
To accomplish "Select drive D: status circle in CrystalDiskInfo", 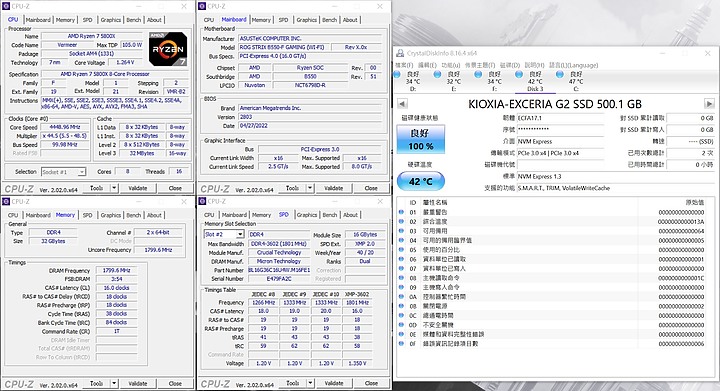I will (x=397, y=74).
